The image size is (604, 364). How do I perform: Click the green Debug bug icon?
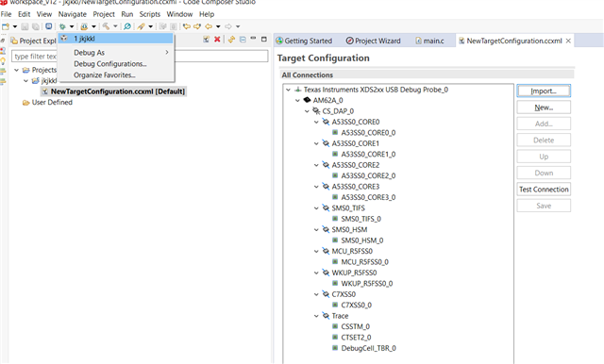[62, 26]
